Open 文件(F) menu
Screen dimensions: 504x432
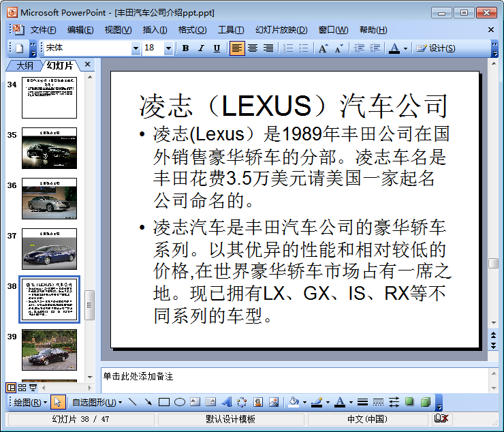(x=43, y=30)
